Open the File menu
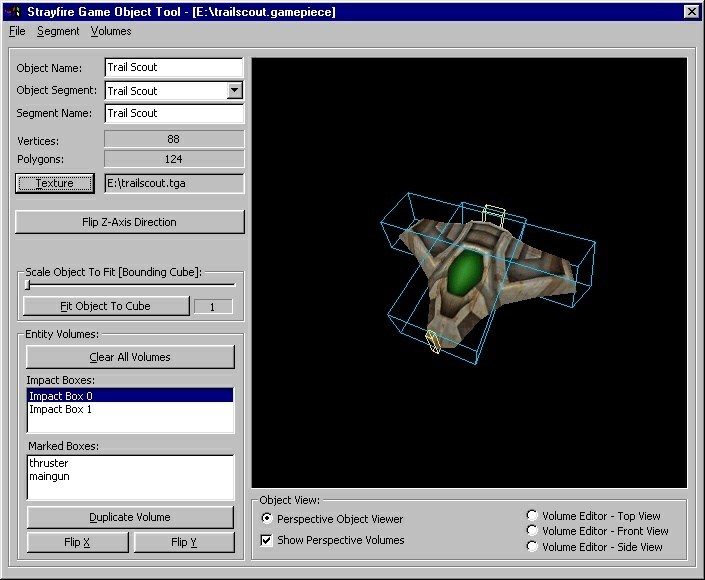The width and height of the screenshot is (705, 580). pos(17,31)
